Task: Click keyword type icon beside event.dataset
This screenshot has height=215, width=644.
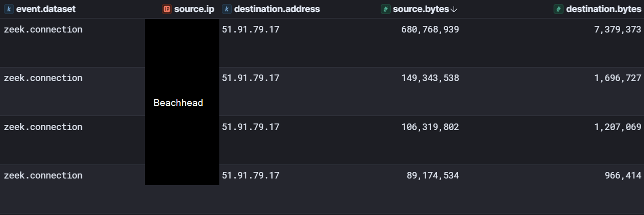Action: point(8,9)
